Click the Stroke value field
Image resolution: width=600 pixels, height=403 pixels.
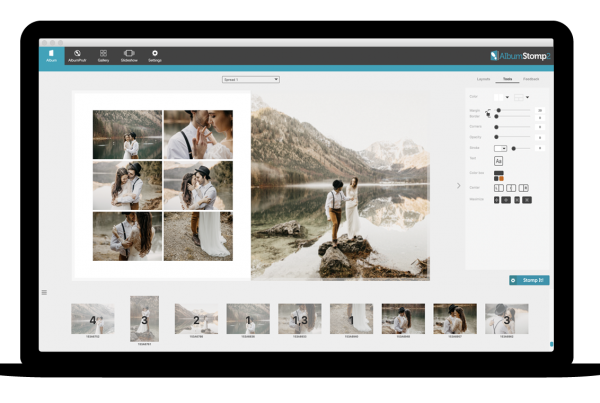click(540, 148)
